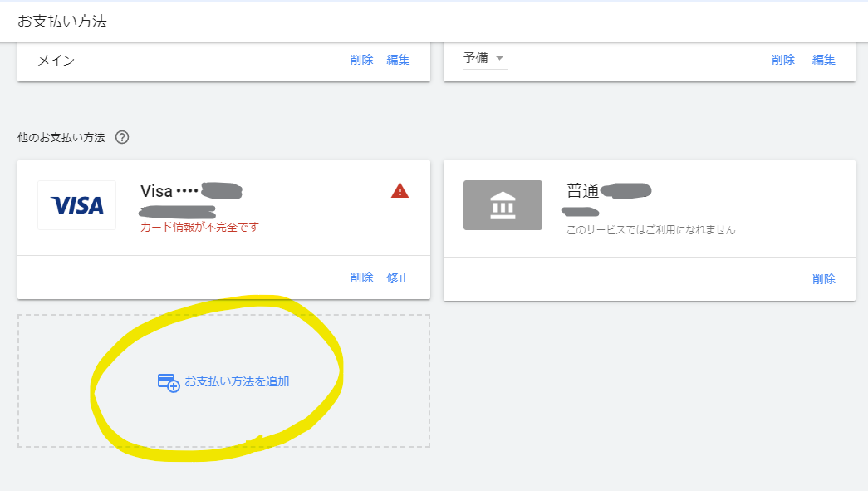Open the help icon next to 他のお支払い方法
The image size is (868, 491).
tap(122, 135)
